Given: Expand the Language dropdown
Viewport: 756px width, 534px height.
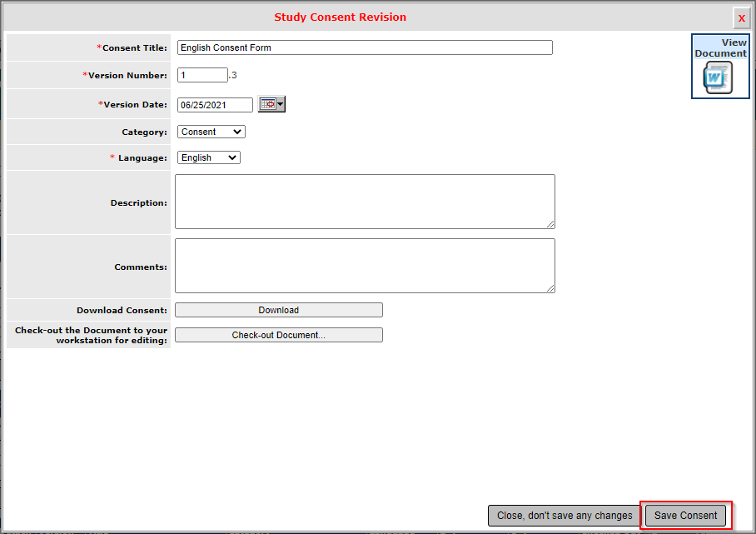Looking at the screenshot, I should tap(209, 157).
